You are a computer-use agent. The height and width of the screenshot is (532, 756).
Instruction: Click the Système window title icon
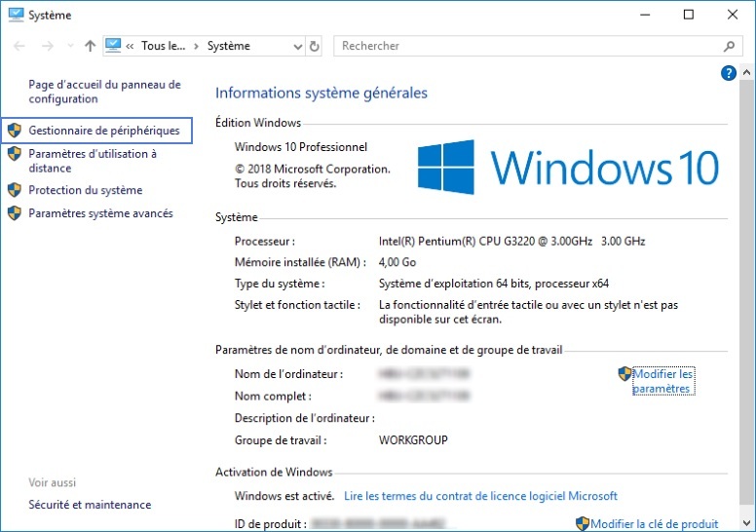pos(16,15)
